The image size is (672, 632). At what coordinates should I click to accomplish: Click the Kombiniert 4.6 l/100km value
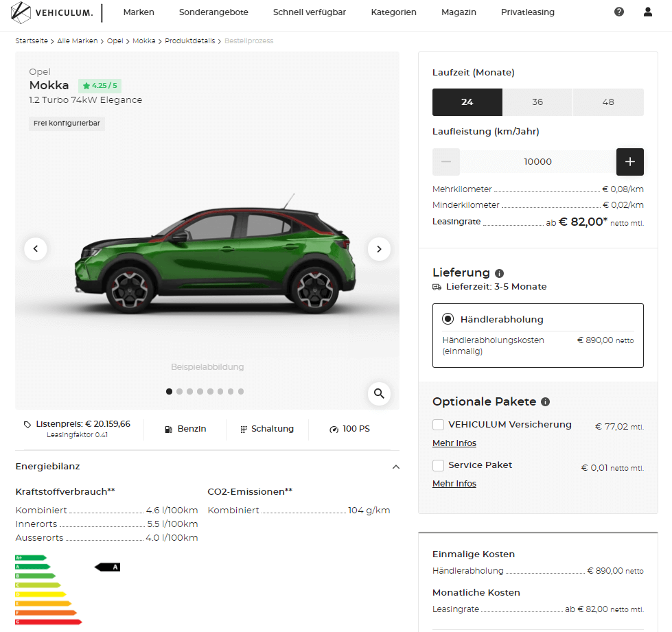(172, 511)
